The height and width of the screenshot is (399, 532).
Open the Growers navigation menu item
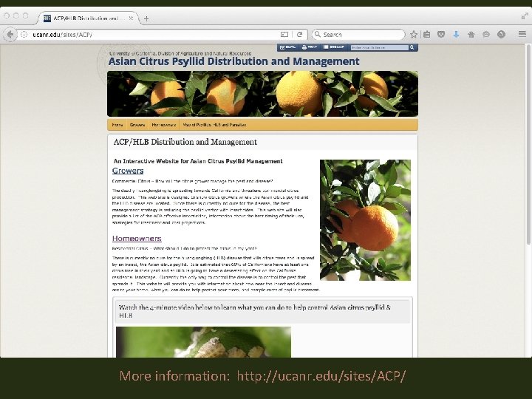tap(137, 125)
